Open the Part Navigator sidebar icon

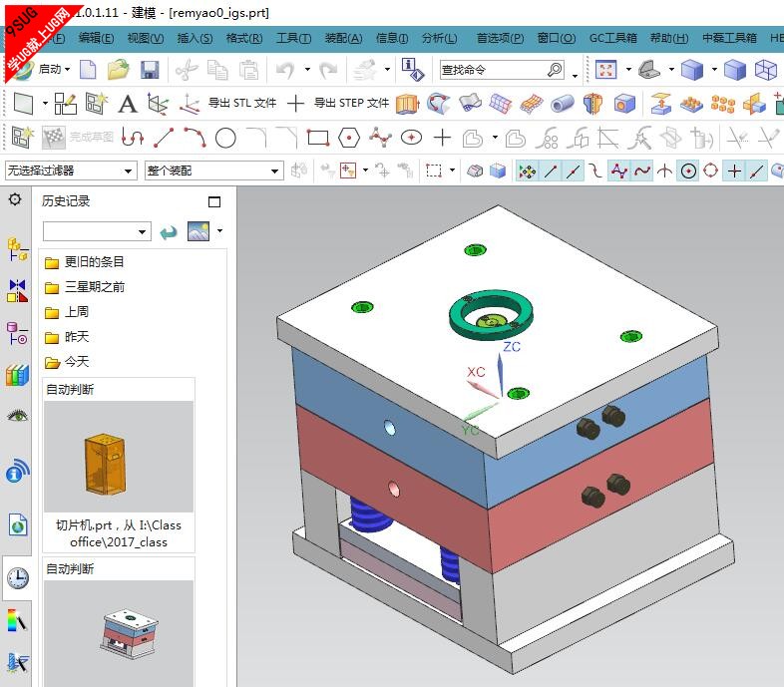click(18, 333)
